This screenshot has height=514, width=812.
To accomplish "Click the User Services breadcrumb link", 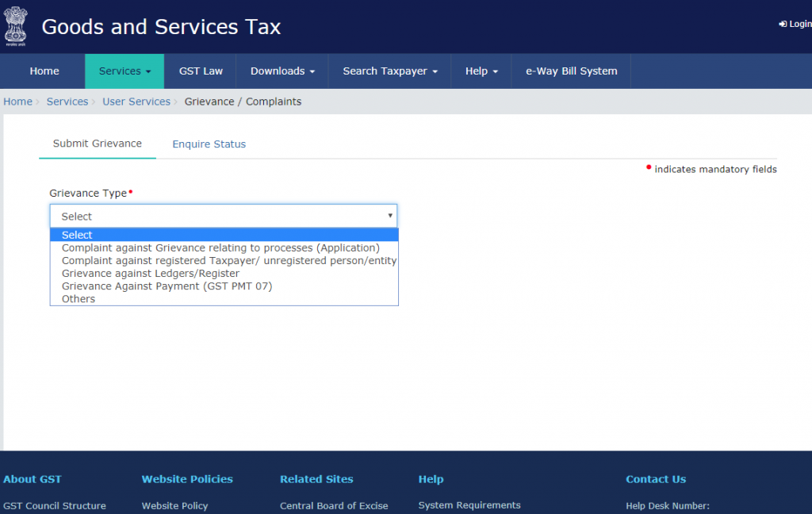I will (x=136, y=101).
